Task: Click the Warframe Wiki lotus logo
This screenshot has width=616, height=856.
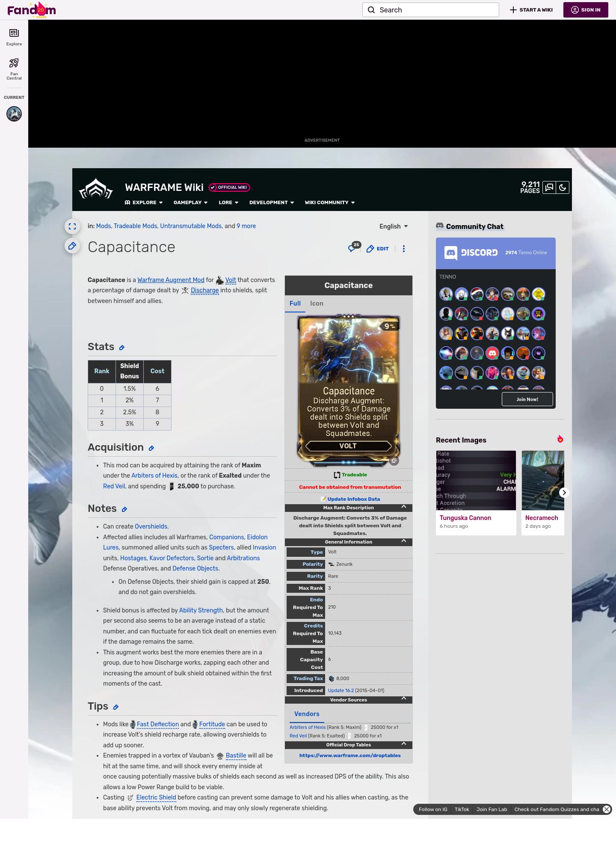Action: [96, 189]
